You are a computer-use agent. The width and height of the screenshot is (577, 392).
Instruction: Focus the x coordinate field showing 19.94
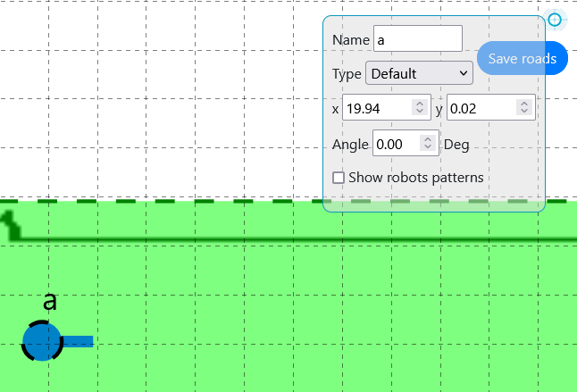pyautogui.click(x=377, y=108)
